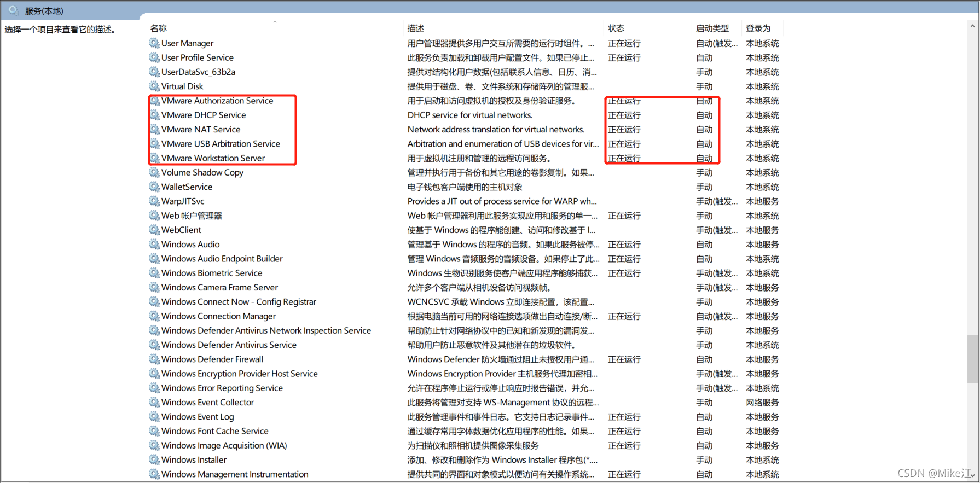The image size is (980, 483).
Task: Click the VMware DHCP Service gear icon
Action: coord(154,115)
